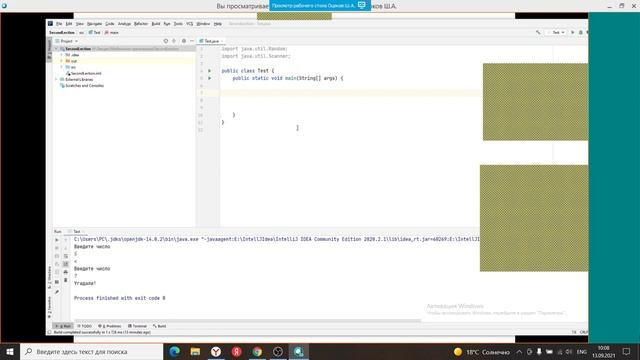
Task: Click Windows Start button
Action: 10,351
